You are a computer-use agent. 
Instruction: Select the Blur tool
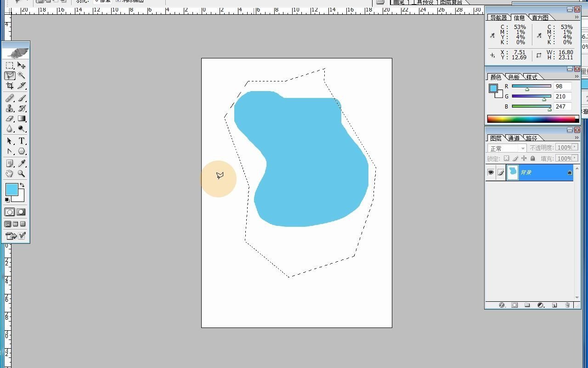click(10, 128)
